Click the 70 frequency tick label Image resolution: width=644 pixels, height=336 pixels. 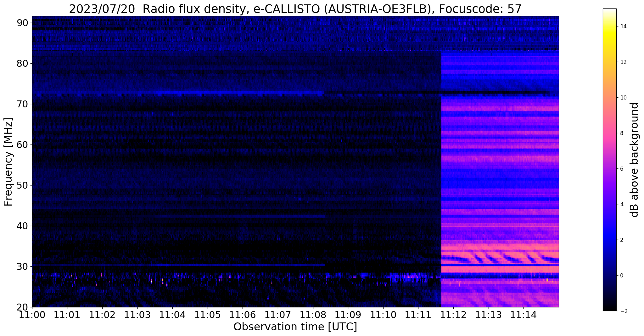pos(22,104)
